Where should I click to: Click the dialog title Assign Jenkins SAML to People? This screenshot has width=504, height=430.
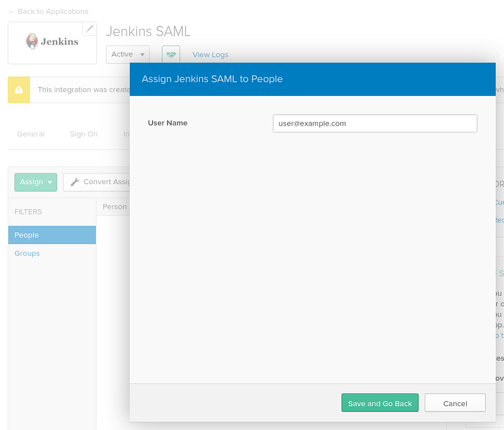pos(212,79)
